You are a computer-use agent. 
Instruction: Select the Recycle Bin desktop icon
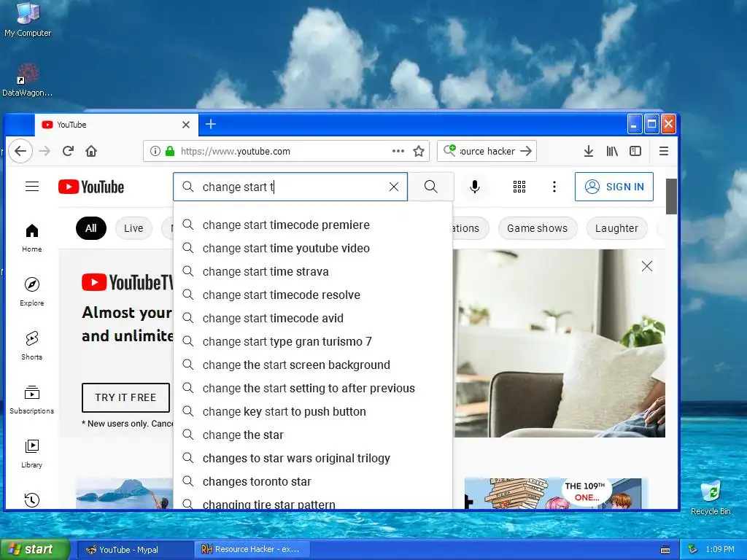711,497
